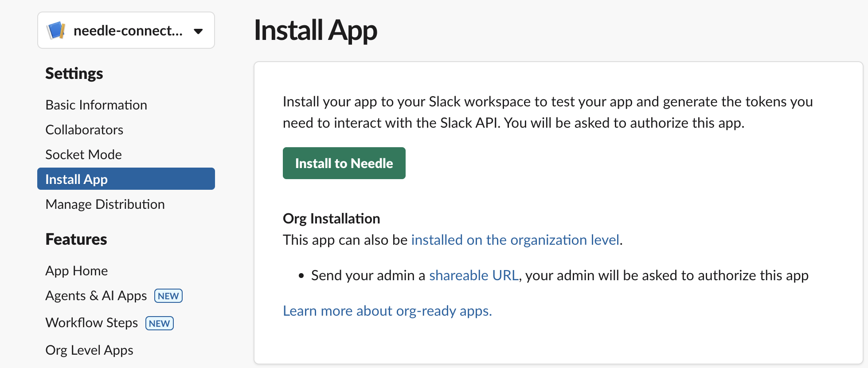868x368 pixels.
Task: Follow installed on the organization level link
Action: pyautogui.click(x=515, y=240)
